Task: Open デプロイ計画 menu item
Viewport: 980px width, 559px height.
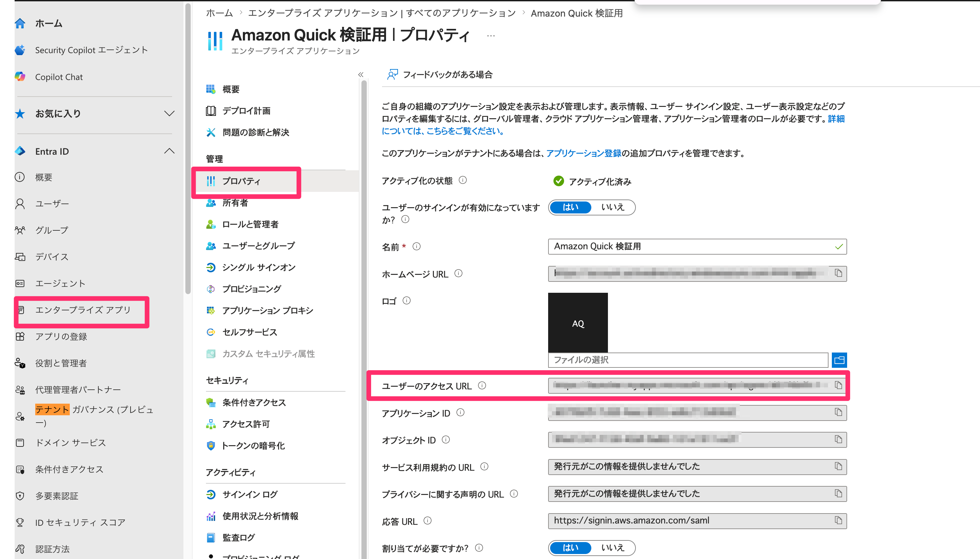Action: (246, 111)
